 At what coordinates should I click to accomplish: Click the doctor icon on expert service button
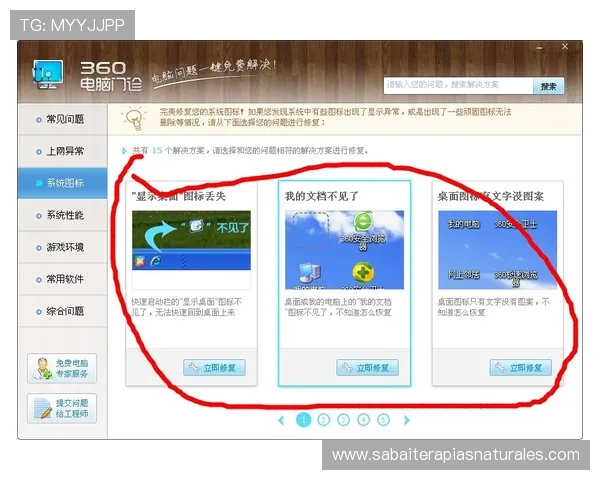coord(42,368)
